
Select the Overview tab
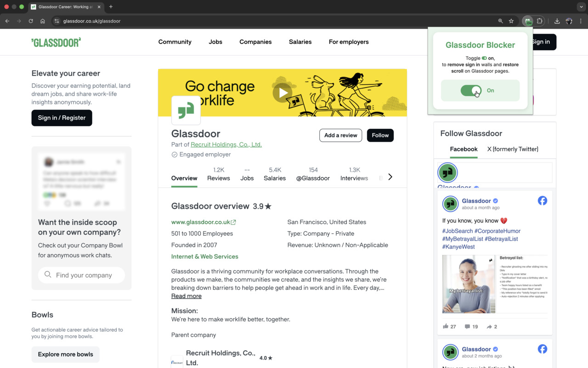click(184, 178)
